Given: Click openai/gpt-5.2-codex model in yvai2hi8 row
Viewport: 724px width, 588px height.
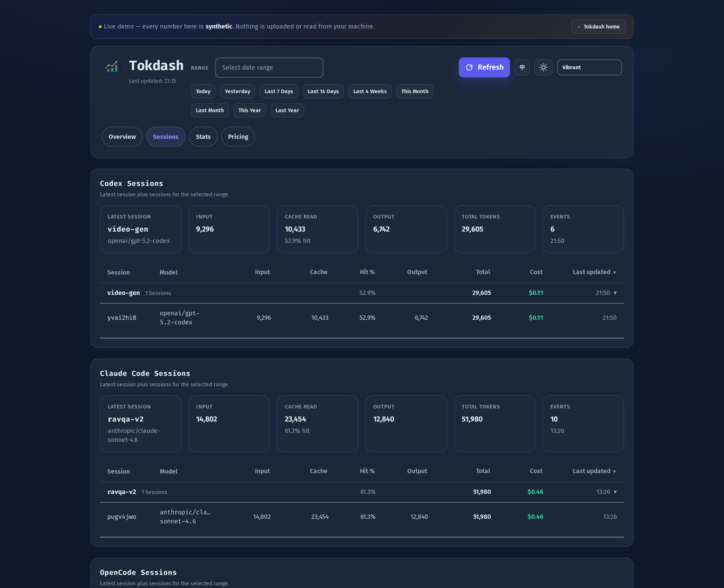Looking at the screenshot, I should point(180,318).
